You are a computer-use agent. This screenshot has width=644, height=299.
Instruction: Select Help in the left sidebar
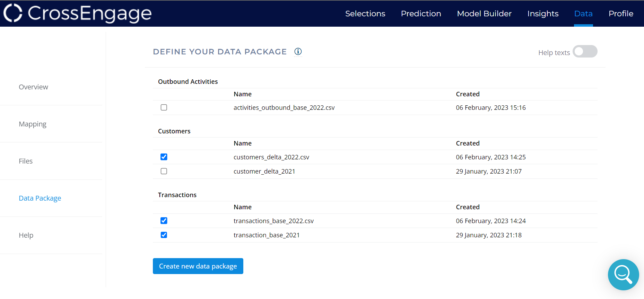(x=26, y=235)
